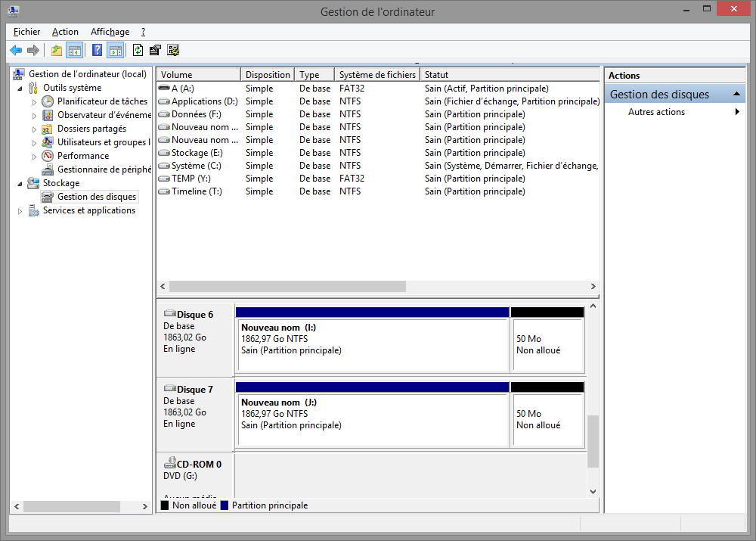Sort by the Volume column header
This screenshot has height=541, width=756.
coord(198,75)
